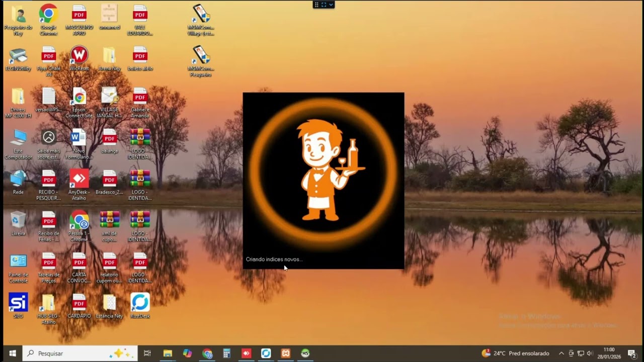The image size is (644, 362).
Task: Open the Estância Ney folder
Action: pyautogui.click(x=109, y=306)
